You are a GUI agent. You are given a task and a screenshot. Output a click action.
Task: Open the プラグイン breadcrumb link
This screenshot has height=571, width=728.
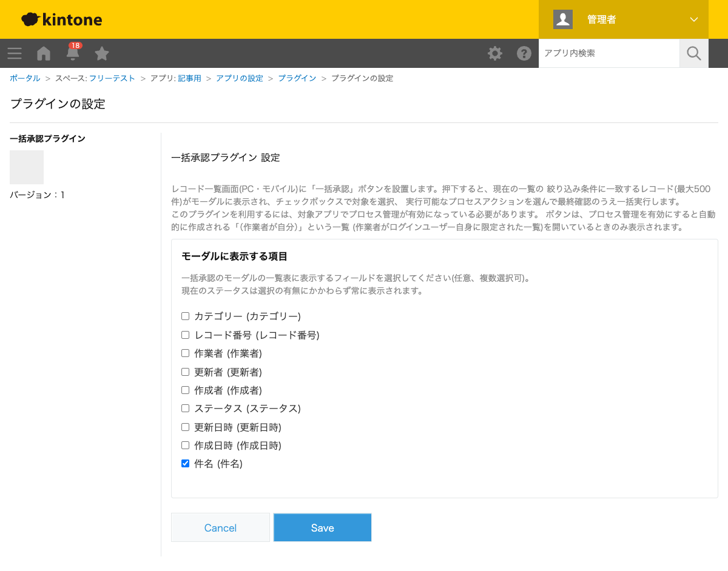[297, 78]
